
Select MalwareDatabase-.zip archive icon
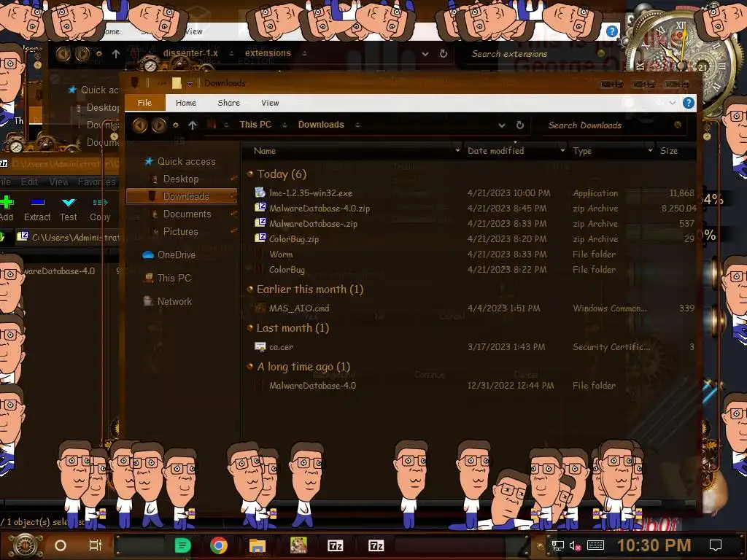point(260,223)
